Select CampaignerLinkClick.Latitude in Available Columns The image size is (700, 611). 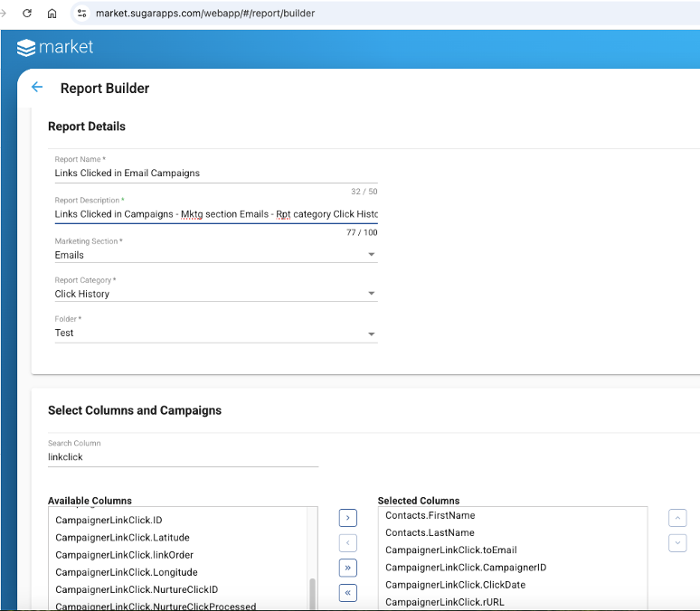point(122,538)
